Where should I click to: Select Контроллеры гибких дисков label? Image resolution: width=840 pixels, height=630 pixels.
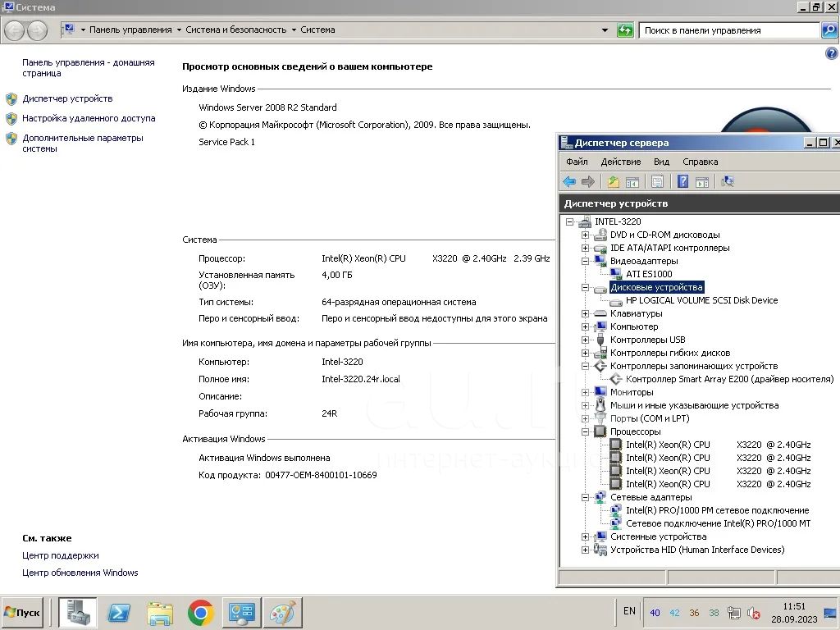coord(670,353)
